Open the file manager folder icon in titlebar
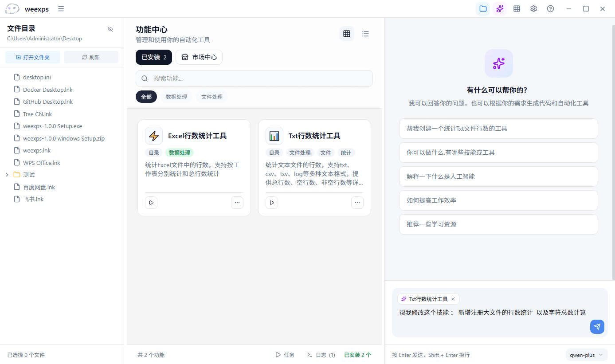615x364 pixels. 482,8
